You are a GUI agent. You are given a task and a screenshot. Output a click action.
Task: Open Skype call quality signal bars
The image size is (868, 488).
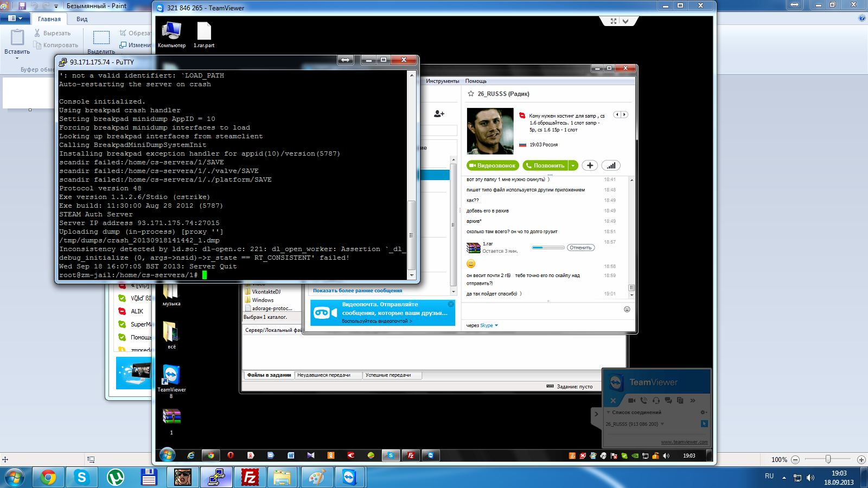(611, 165)
